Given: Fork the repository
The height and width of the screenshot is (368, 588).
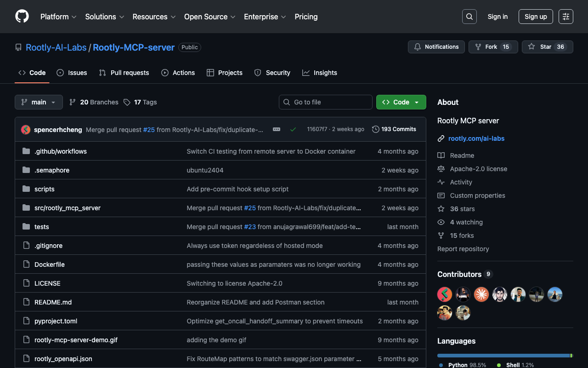Looking at the screenshot, I should coord(493,47).
